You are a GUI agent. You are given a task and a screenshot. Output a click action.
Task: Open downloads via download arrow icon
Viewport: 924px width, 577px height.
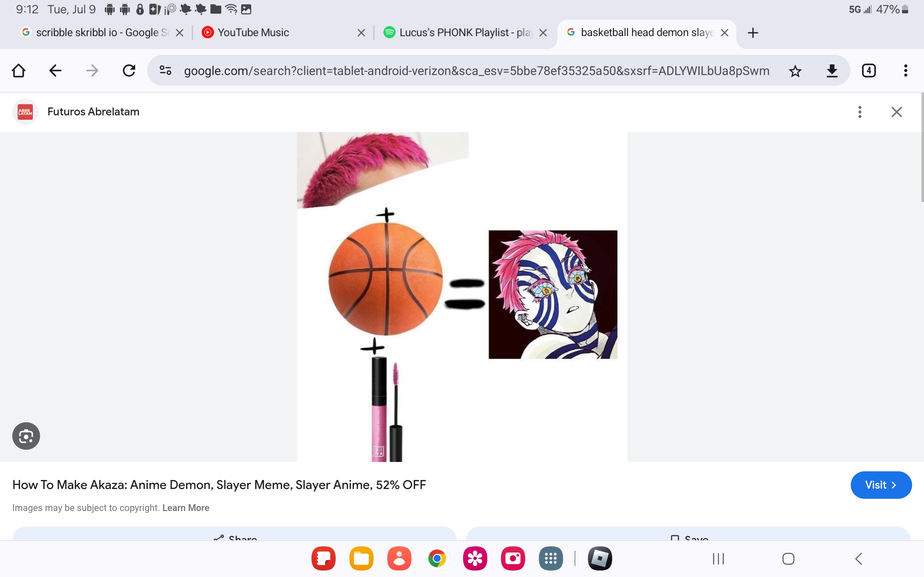[x=832, y=71]
